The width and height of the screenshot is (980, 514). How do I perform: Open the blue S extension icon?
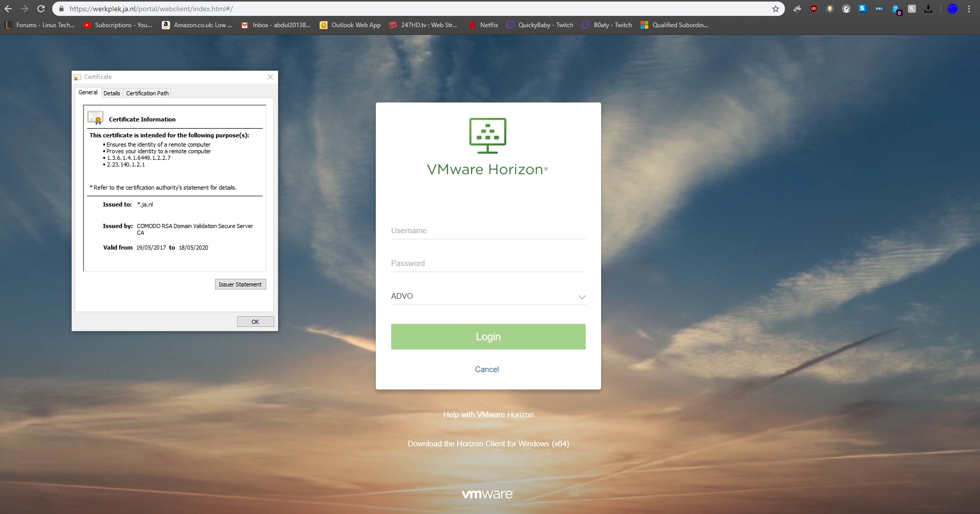863,8
